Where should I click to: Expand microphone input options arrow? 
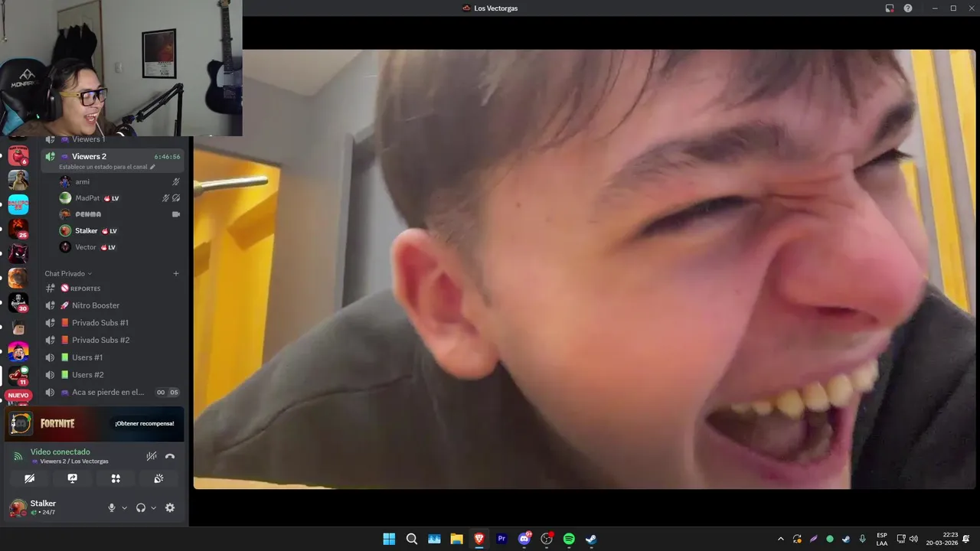click(124, 508)
